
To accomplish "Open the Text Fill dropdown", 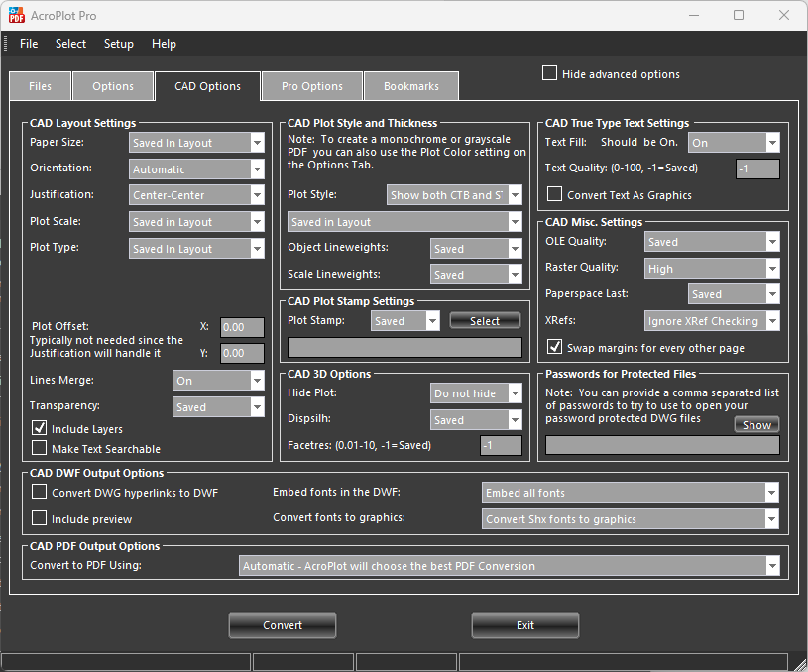I will (x=734, y=143).
